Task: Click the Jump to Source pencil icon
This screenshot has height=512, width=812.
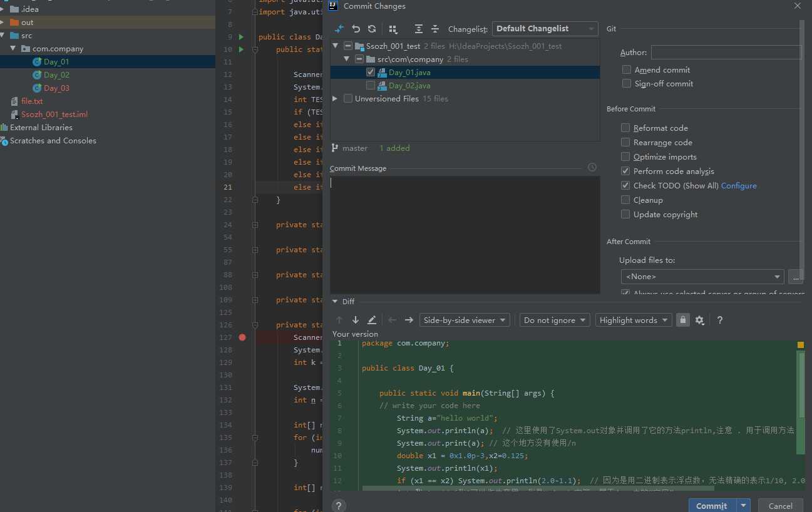Action: pos(372,320)
